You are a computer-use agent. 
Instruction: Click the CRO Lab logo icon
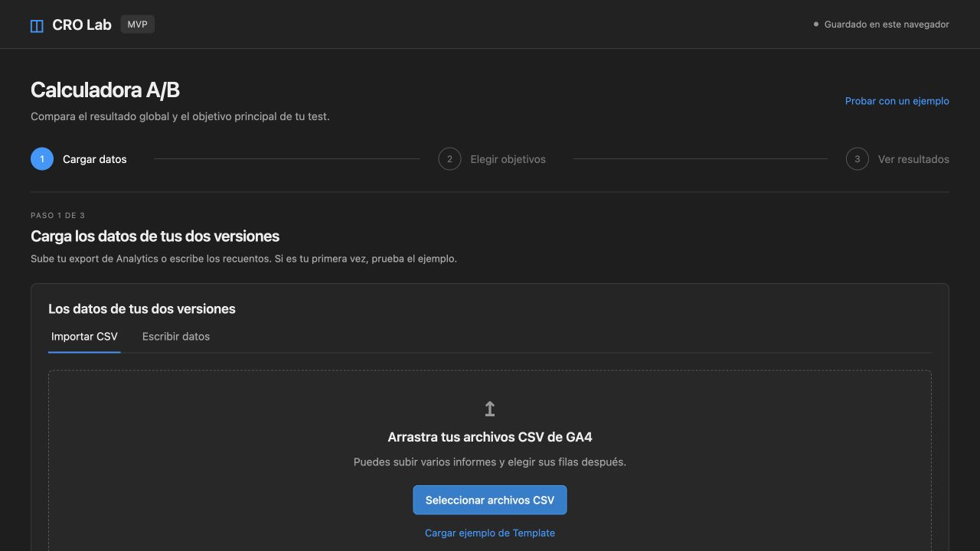pos(37,25)
